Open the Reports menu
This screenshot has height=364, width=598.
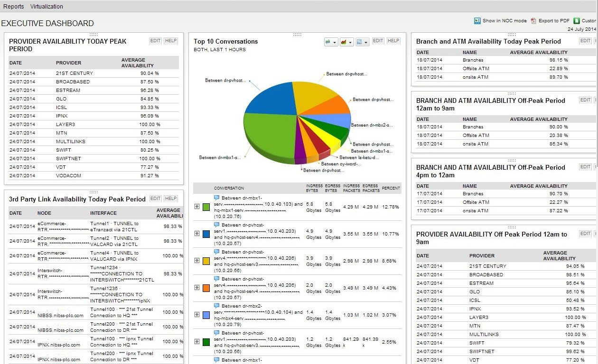pos(13,7)
